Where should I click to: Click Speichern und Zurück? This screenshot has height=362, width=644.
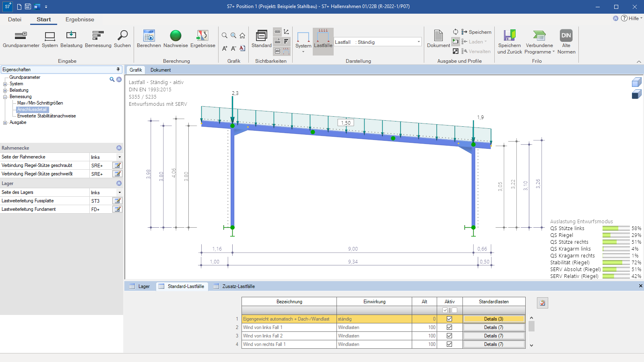510,42
